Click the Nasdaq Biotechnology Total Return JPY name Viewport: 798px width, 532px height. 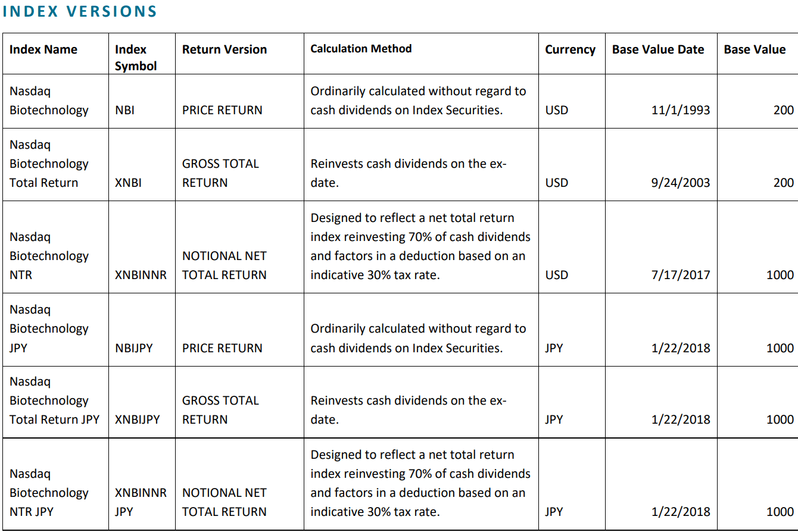54,401
